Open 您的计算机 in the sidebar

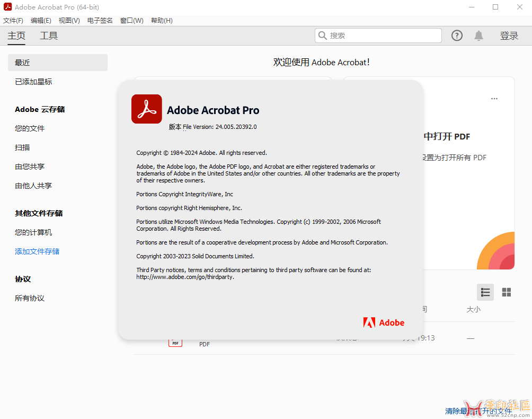[x=33, y=232]
